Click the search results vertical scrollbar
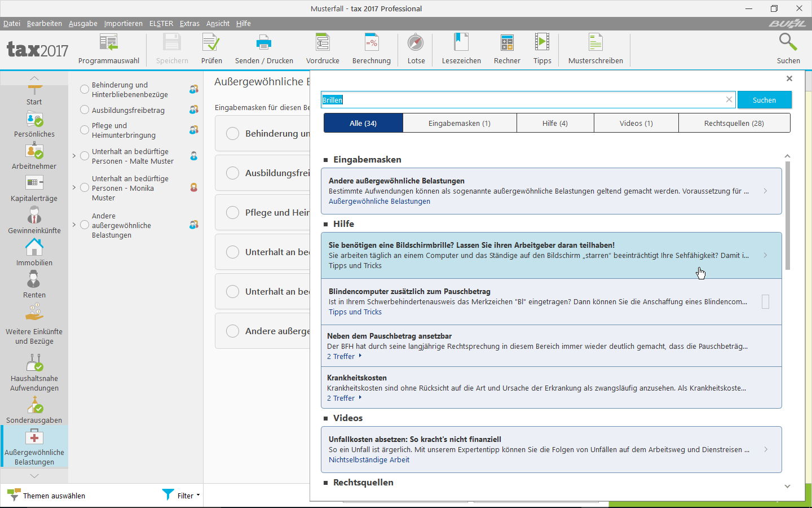The width and height of the screenshot is (812, 508). tap(788, 214)
